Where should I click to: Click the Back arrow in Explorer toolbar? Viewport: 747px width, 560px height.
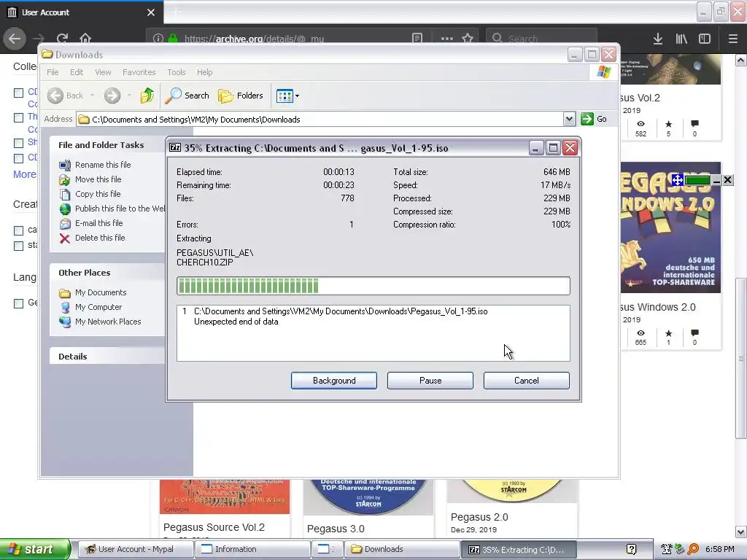tap(55, 96)
